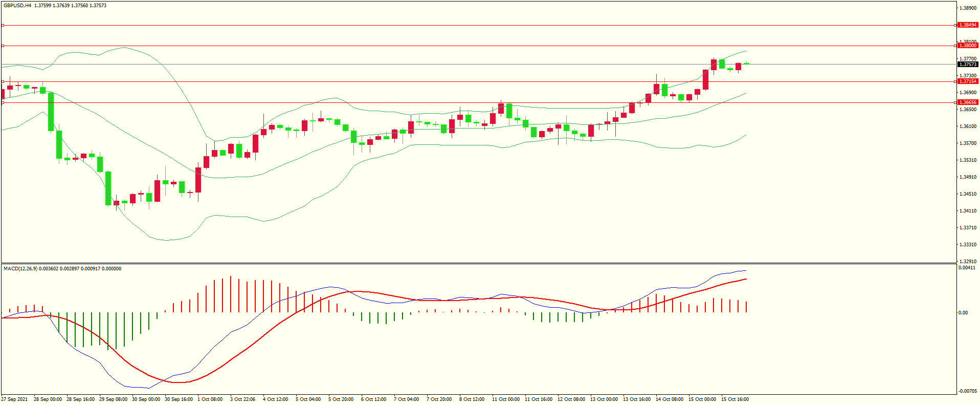Screen dimensions: 980x405
Task: Click the 1.36656 red level price tag
Action: pos(967,102)
